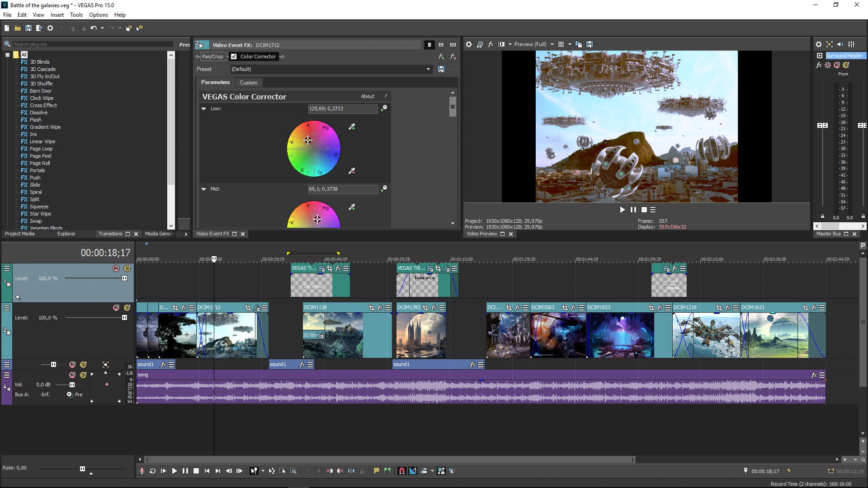
Task: Select the Custom tab in Color Corrector
Action: (x=248, y=82)
